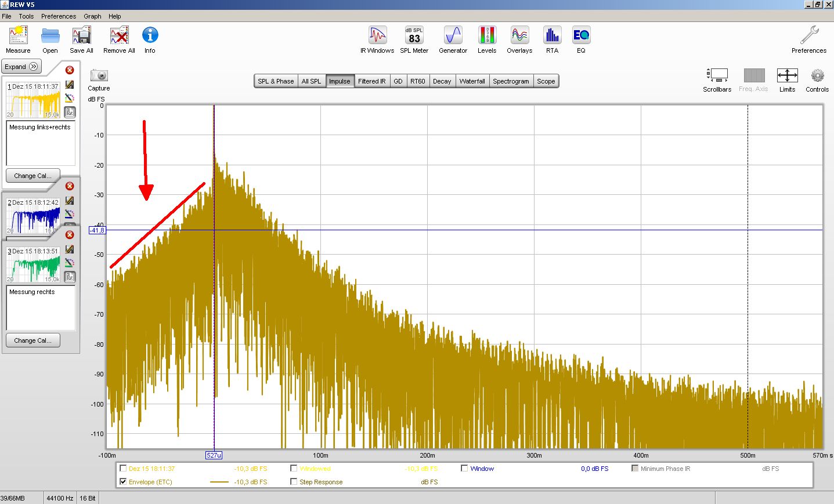Open graph Controls gear
834x504 pixels.
click(x=817, y=80)
